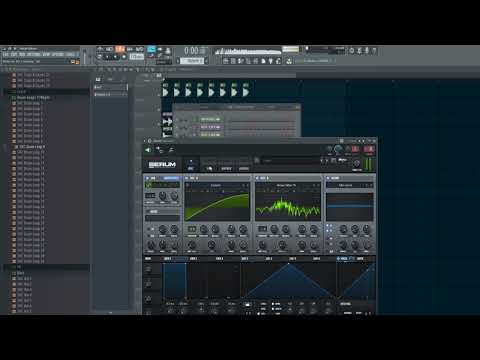
Task: Click OSC A waveform display
Action: click(217, 206)
